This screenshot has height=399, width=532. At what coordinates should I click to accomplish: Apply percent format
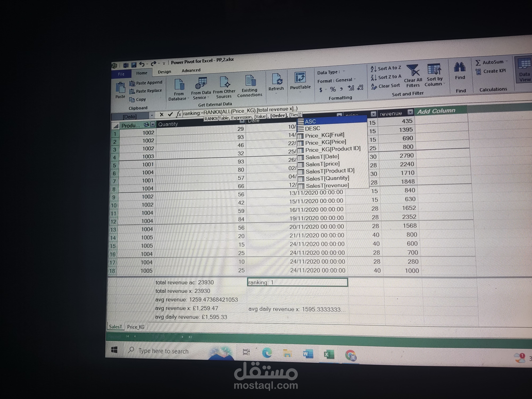click(x=333, y=89)
